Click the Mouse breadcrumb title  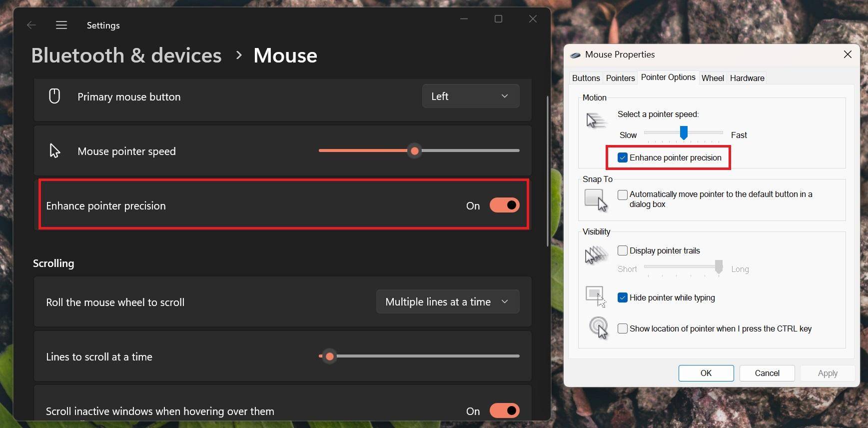(285, 55)
